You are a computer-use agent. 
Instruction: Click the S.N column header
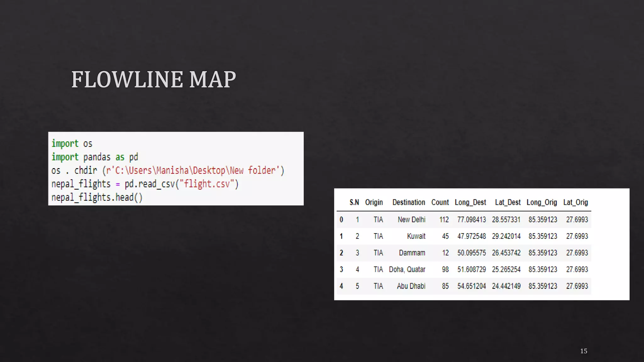point(354,202)
